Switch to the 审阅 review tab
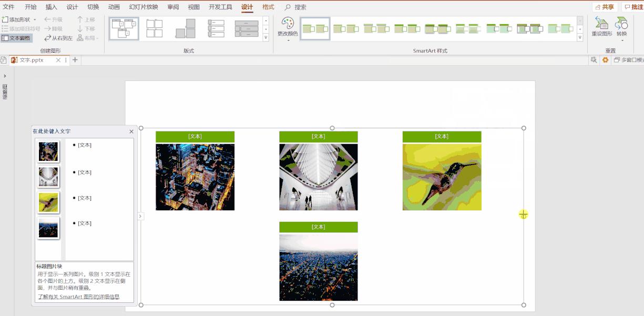 coord(173,7)
